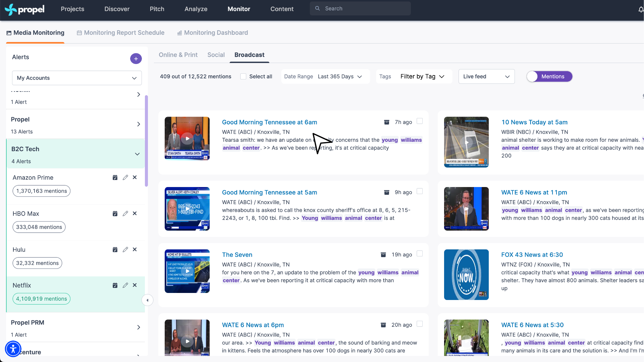Click archive icon on Good Morning Tennessee 6am
The height and width of the screenshot is (362, 644).
point(387,122)
